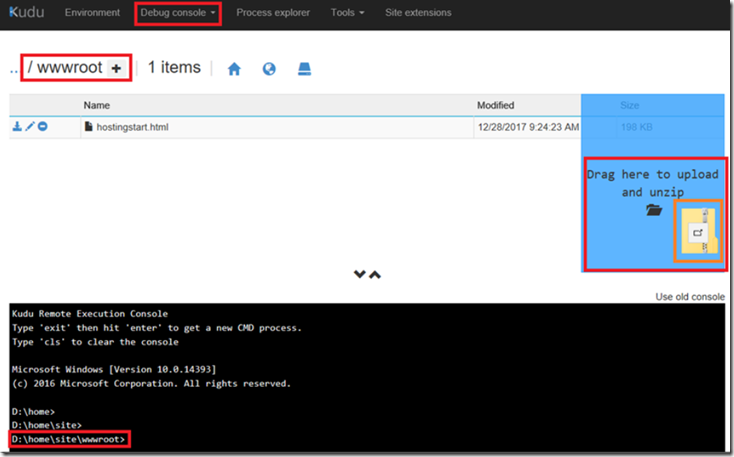
Task: Click the Kudu logo
Action: pos(27,12)
